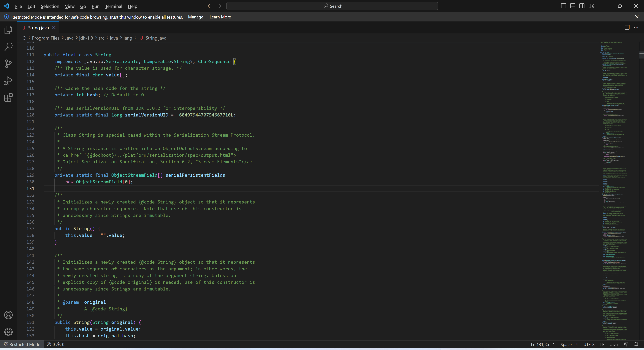Open the Run menu

click(x=95, y=6)
